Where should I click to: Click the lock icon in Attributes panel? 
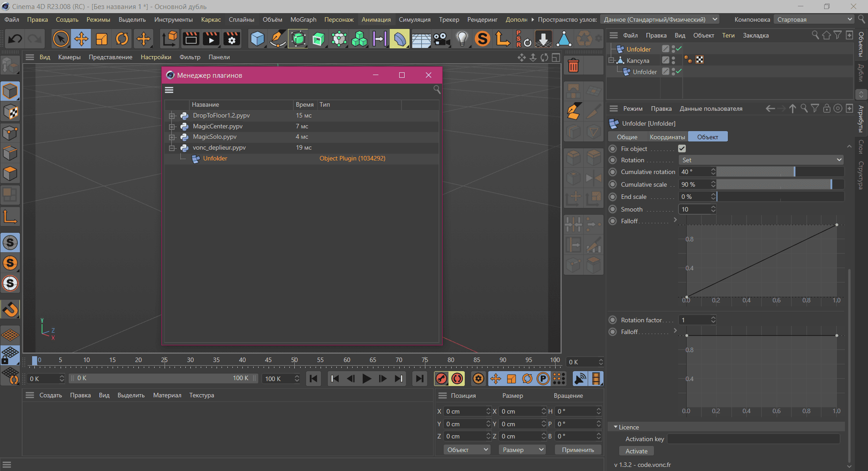click(x=826, y=108)
